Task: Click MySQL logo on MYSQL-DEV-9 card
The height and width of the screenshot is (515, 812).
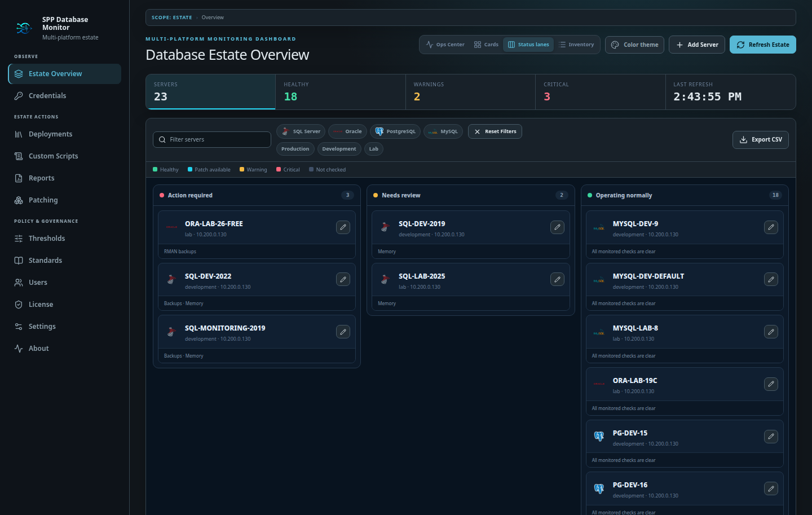Action: 599,228
